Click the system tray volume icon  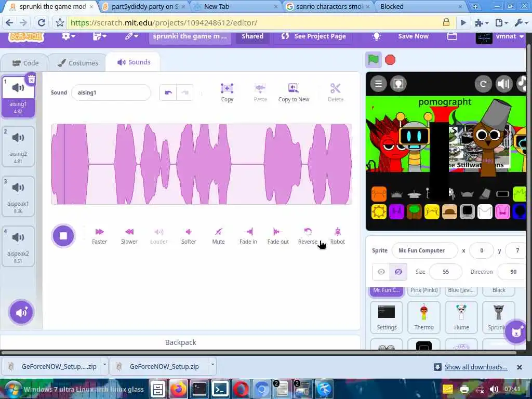(494, 389)
